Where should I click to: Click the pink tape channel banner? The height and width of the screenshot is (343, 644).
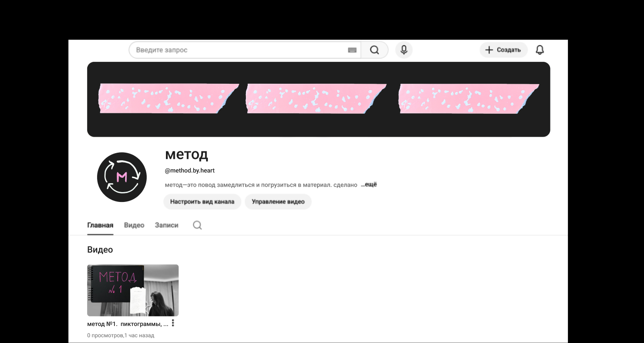click(318, 99)
